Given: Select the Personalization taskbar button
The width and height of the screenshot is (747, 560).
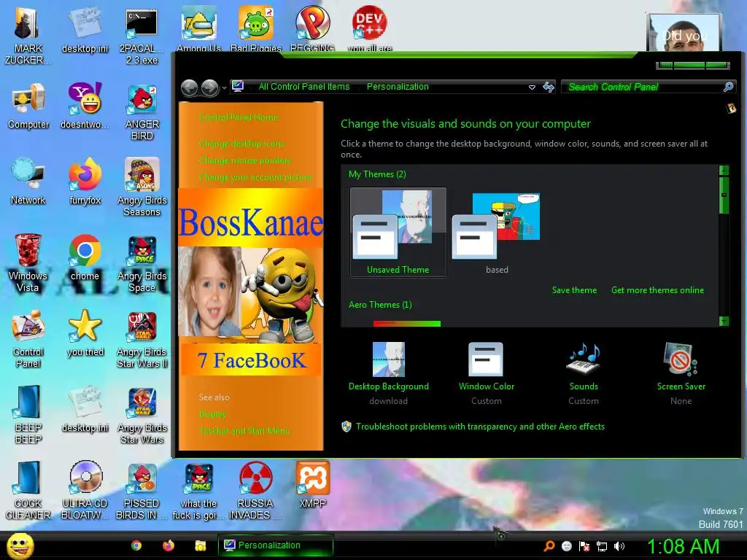Looking at the screenshot, I should pos(275,545).
